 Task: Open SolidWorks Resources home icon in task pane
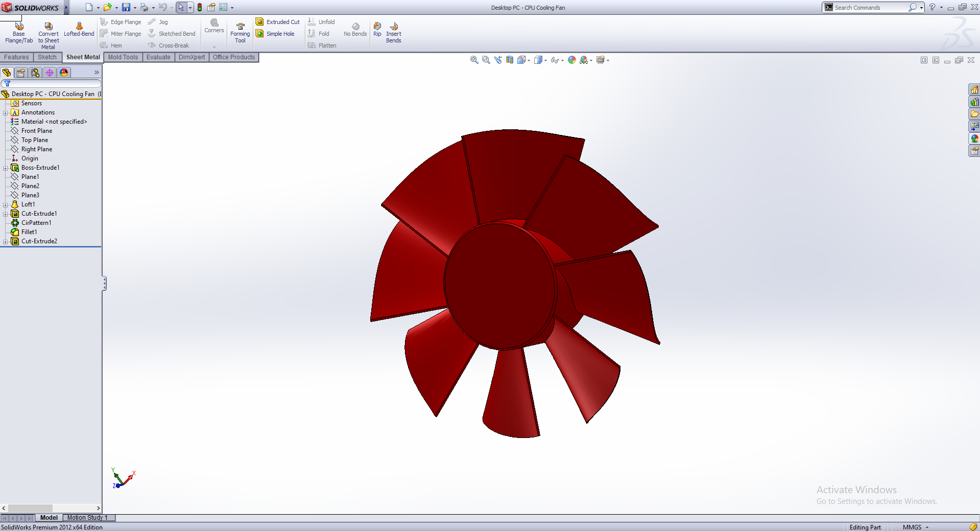[x=974, y=90]
